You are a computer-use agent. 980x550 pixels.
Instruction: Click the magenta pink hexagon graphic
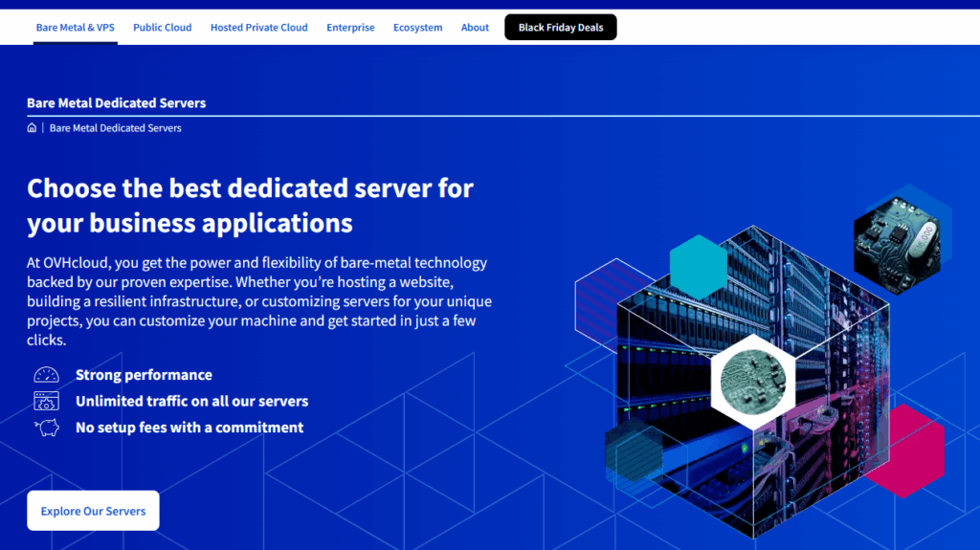coord(904,451)
